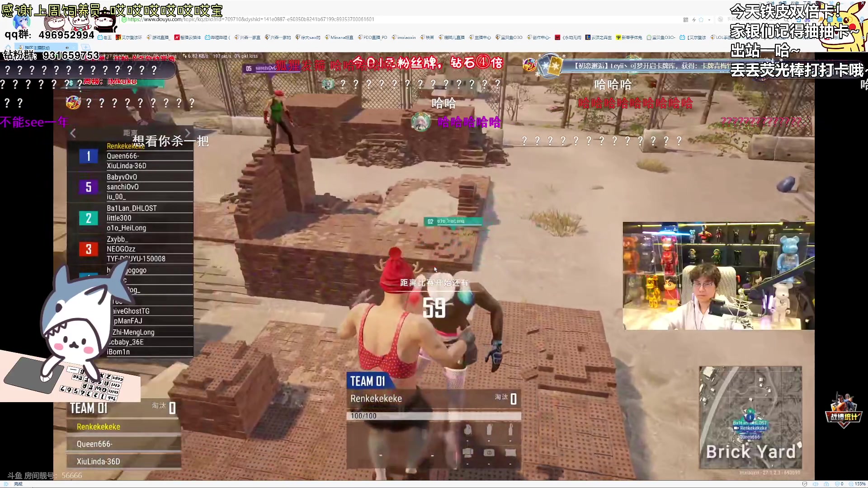
Task: Mute the browser tab via speaker icon
Action: pyautogui.click(x=67, y=47)
